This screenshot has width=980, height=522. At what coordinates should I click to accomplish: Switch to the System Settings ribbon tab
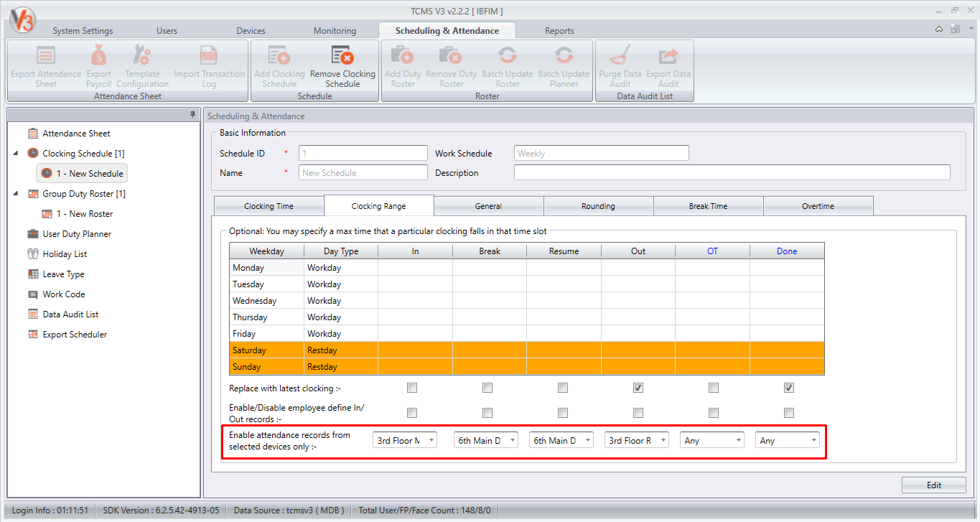pyautogui.click(x=83, y=31)
